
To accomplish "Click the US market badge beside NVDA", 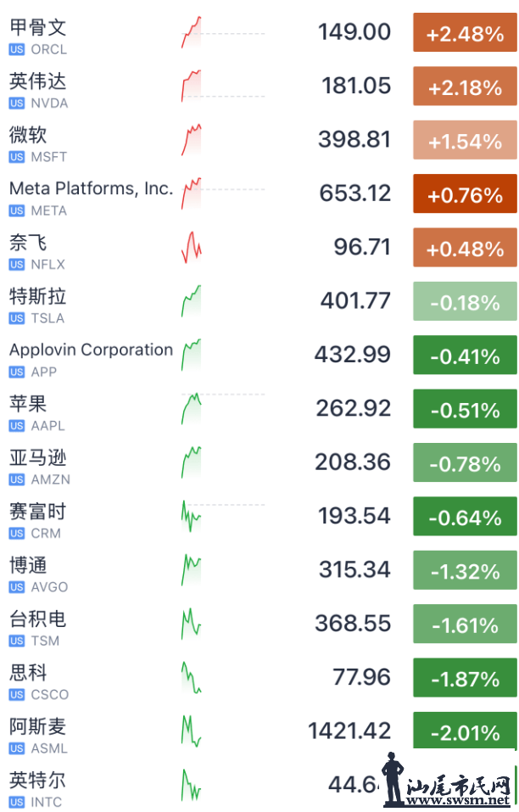I will pos(17,103).
